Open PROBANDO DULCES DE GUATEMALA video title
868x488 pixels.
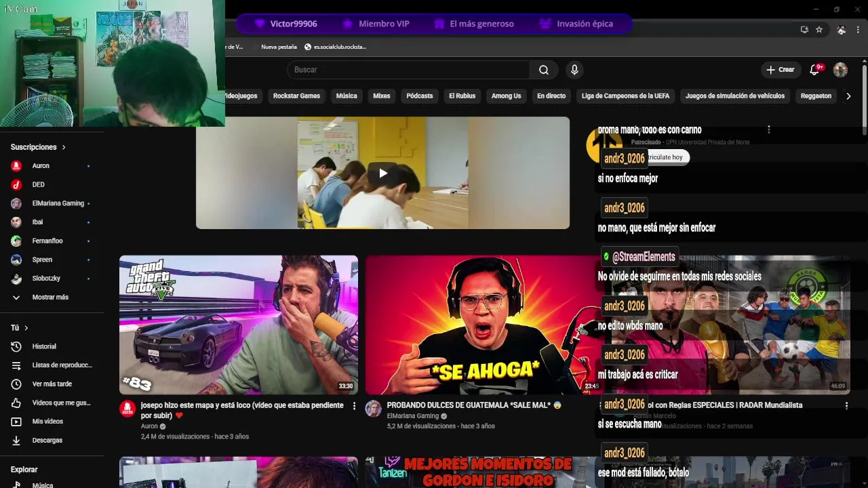point(474,405)
